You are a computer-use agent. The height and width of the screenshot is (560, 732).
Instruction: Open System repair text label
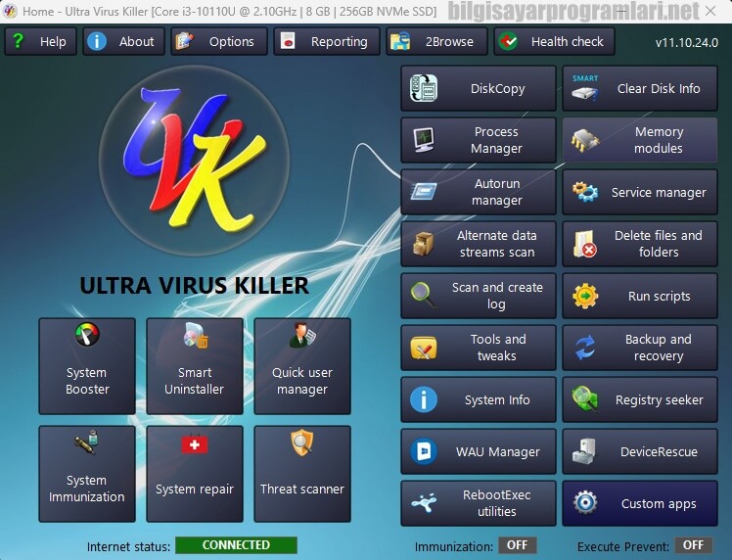194,489
